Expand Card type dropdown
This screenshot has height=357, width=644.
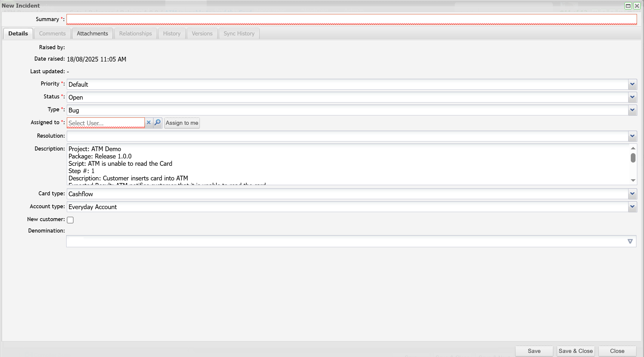[x=632, y=194]
